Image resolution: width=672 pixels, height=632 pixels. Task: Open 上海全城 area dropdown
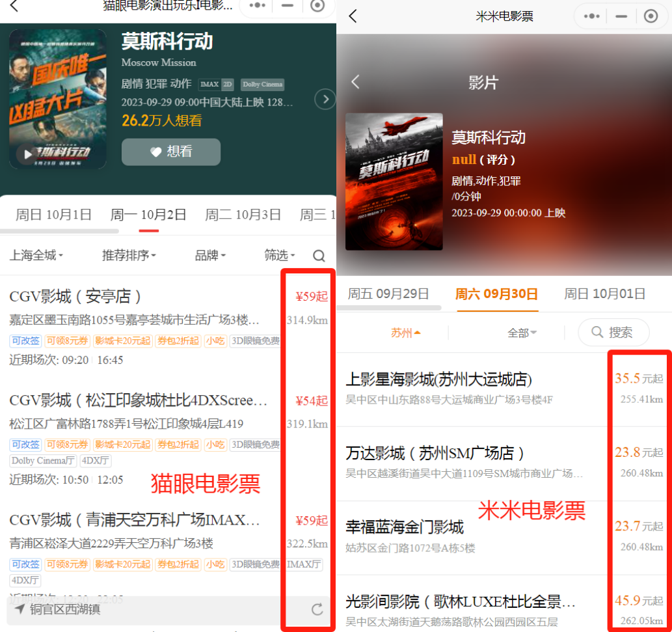[x=36, y=256]
